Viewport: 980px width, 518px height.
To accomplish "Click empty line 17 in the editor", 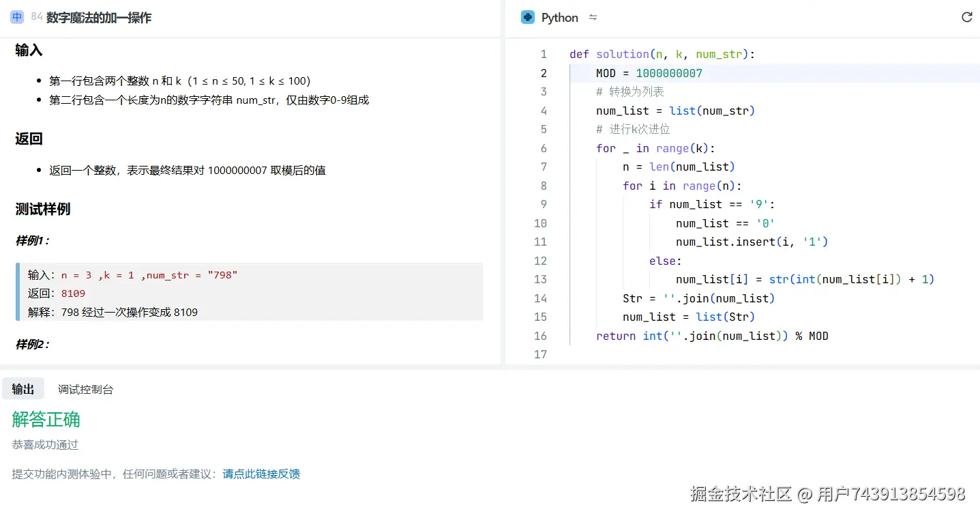I will [x=682, y=354].
